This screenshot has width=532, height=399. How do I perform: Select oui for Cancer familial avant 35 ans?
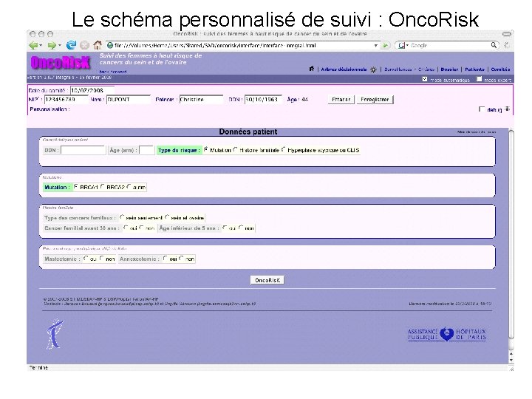point(126,228)
